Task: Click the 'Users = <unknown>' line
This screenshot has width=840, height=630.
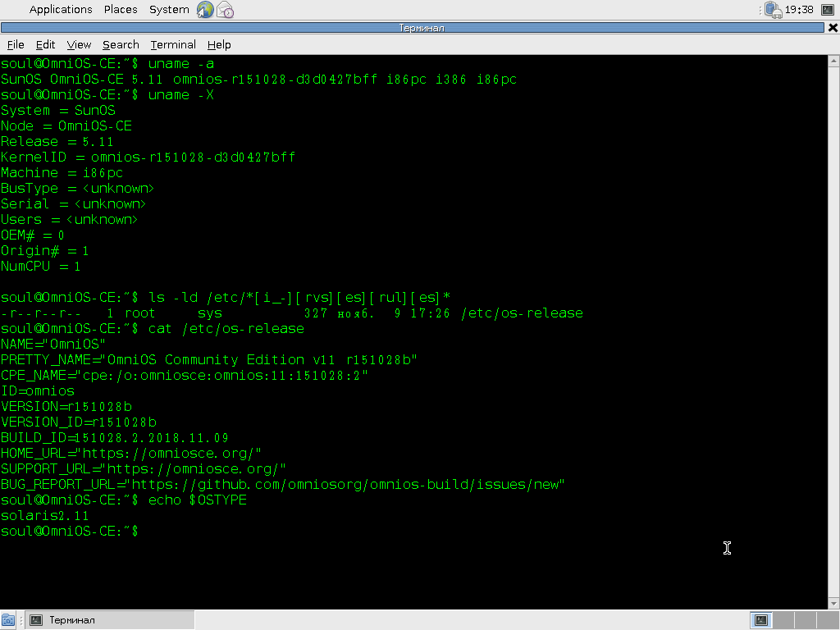Action: [x=69, y=220]
